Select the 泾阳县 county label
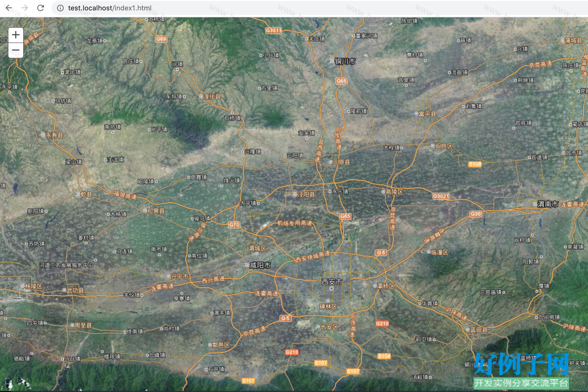Viewport: 588px width, 392px height. (x=306, y=194)
